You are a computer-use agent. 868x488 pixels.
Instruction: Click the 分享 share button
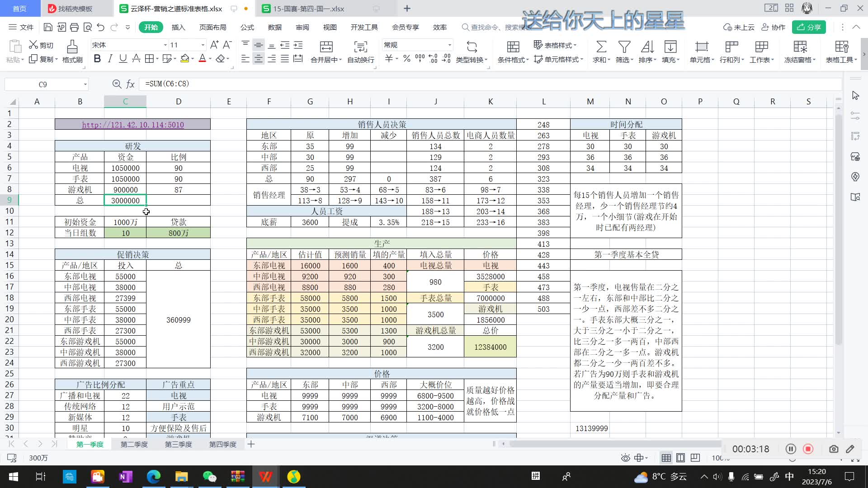pyautogui.click(x=809, y=27)
